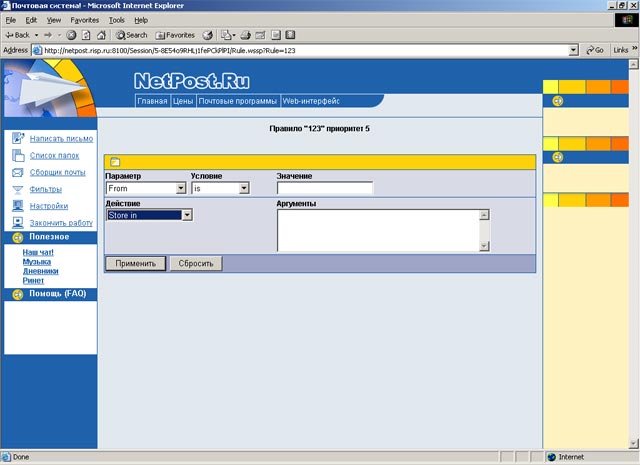This screenshot has width=640, height=465.
Task: Open the Favorites toolbar button
Action: (x=175, y=35)
